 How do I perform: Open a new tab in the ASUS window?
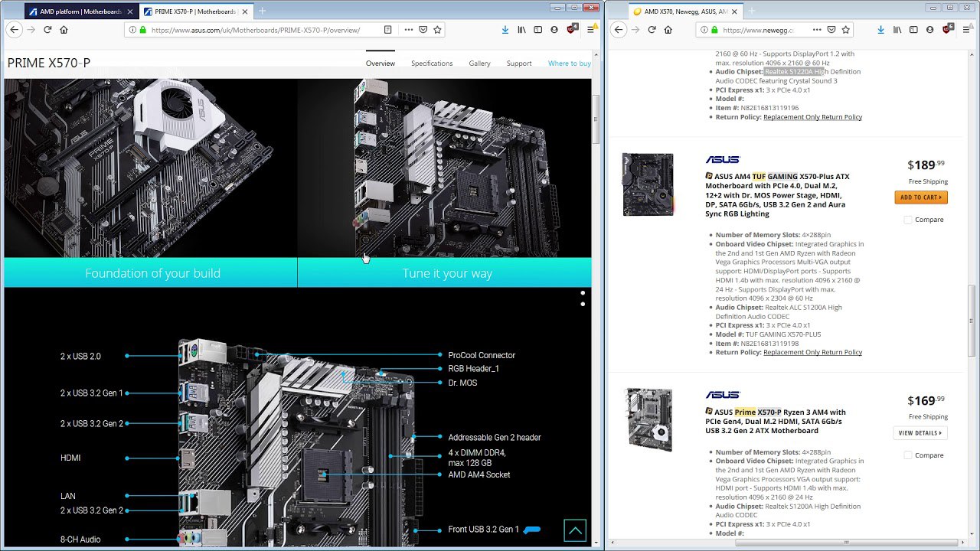coord(262,11)
